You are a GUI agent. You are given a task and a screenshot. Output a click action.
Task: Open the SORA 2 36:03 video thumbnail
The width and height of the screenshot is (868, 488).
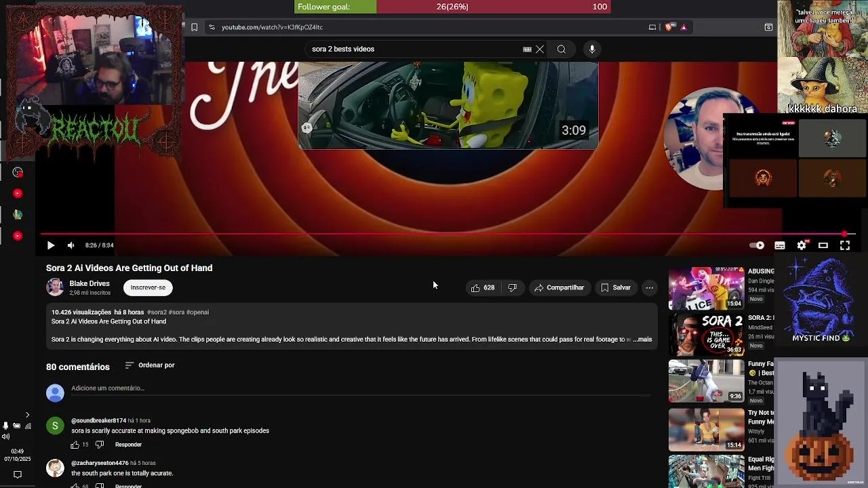click(x=706, y=334)
